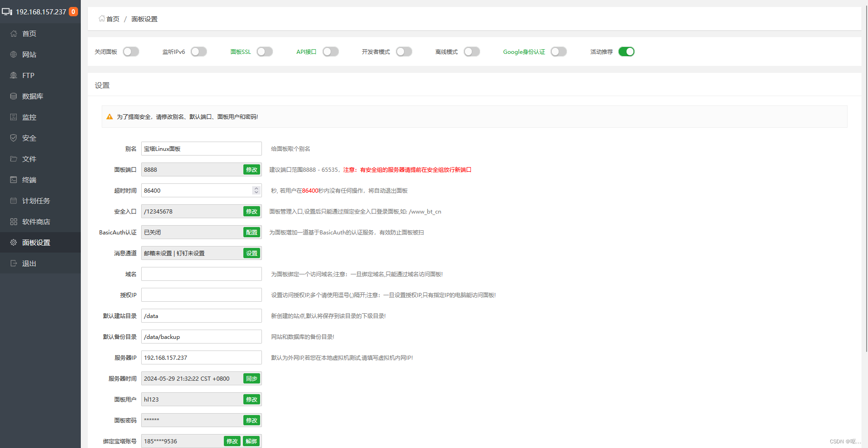The width and height of the screenshot is (868, 448).
Task: Toggle the 关闭面板 switch
Action: [x=131, y=52]
